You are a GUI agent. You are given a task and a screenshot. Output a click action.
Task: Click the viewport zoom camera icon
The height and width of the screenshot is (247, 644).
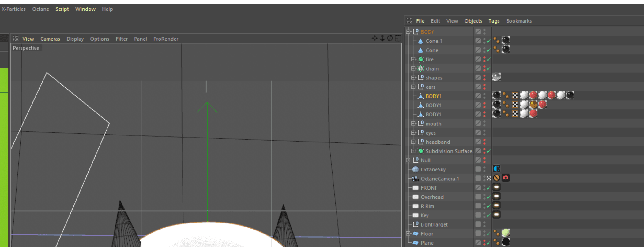(382, 38)
